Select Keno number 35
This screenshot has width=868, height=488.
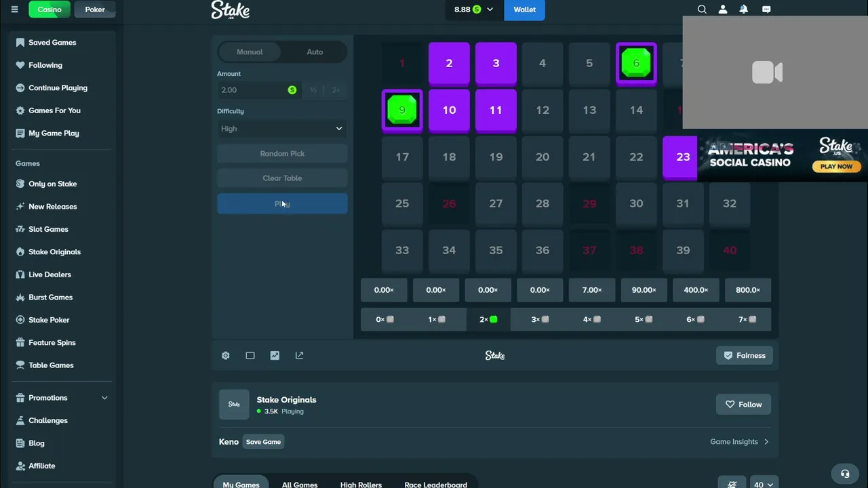pos(496,250)
